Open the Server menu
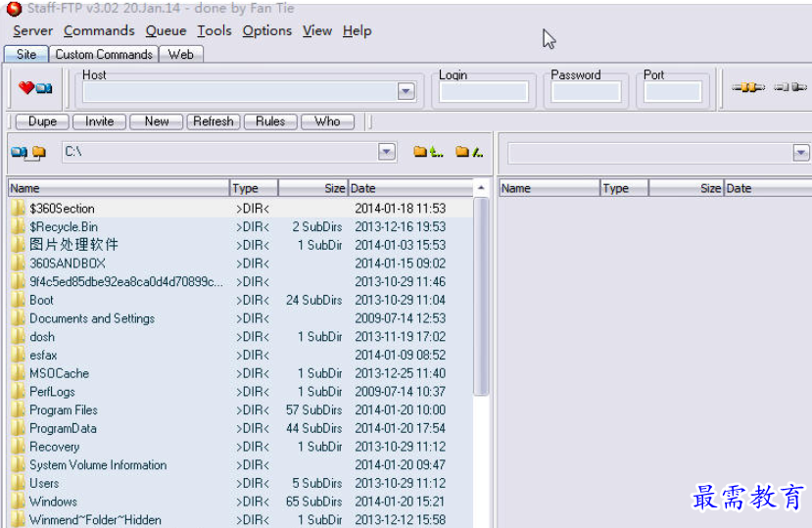The image size is (812, 528). tap(32, 31)
